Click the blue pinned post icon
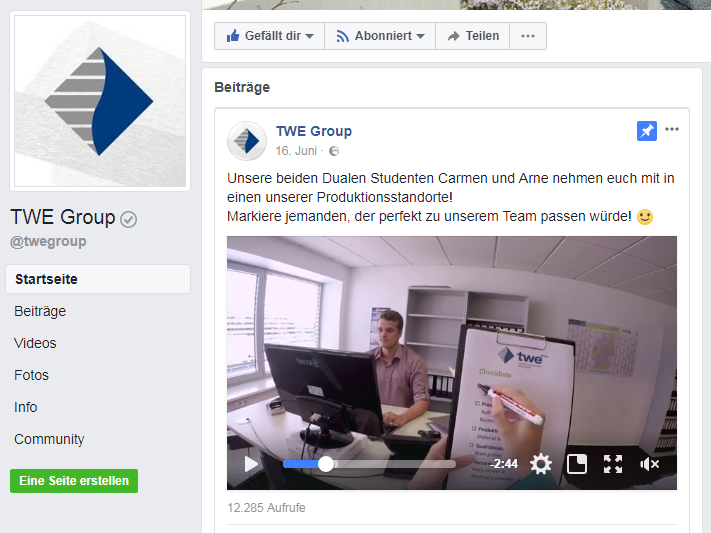The width and height of the screenshot is (711, 533). click(647, 131)
